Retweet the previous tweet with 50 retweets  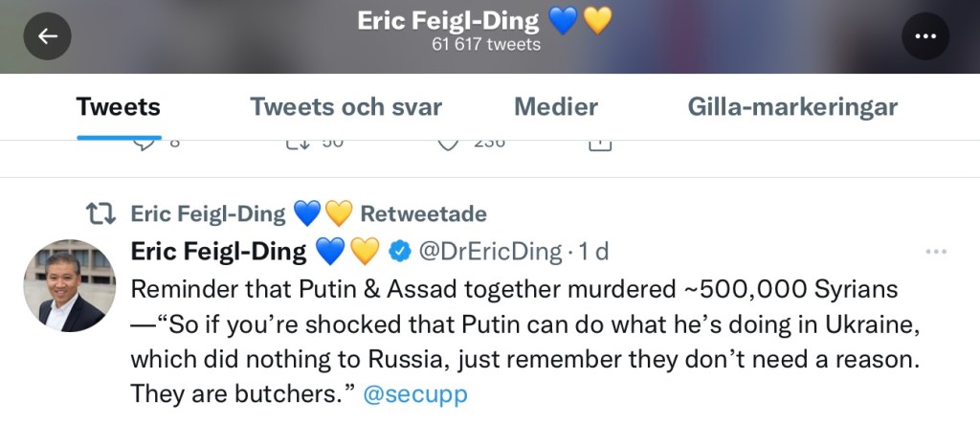[298, 144]
